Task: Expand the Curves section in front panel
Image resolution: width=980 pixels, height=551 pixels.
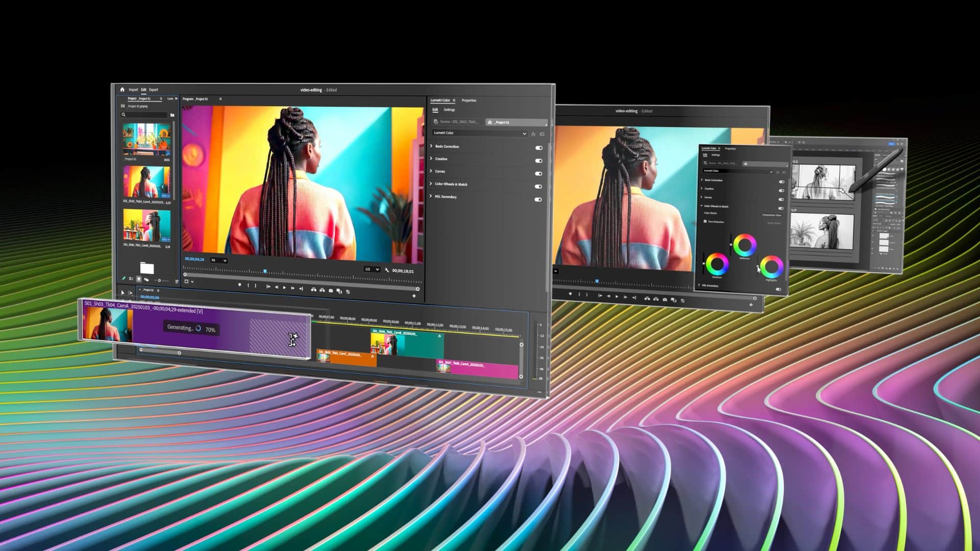Action: (431, 171)
